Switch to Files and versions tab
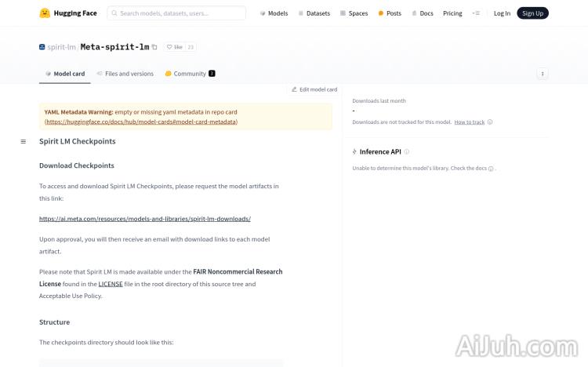 point(125,74)
